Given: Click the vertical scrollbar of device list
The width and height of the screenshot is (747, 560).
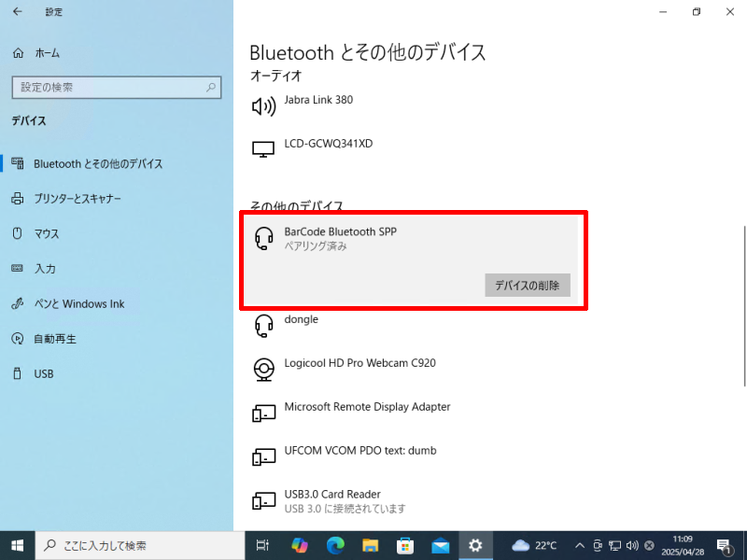Looking at the screenshot, I should (x=744, y=306).
